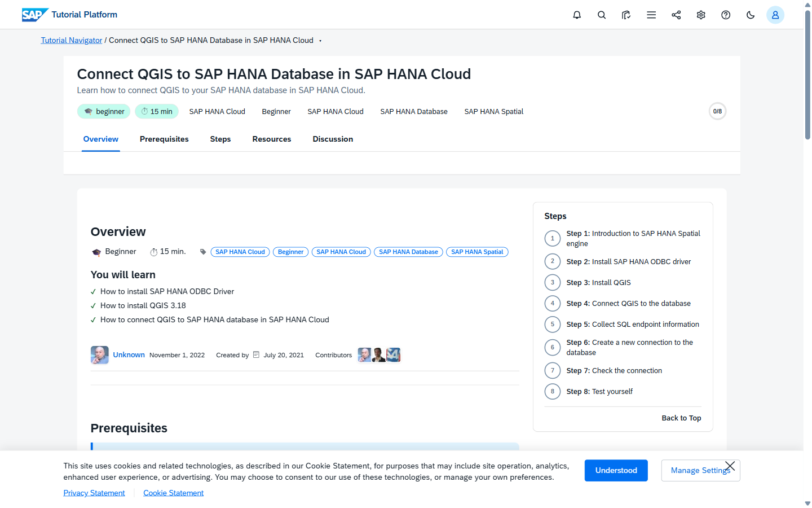
Task: Click the Understood cookie button
Action: click(x=616, y=470)
